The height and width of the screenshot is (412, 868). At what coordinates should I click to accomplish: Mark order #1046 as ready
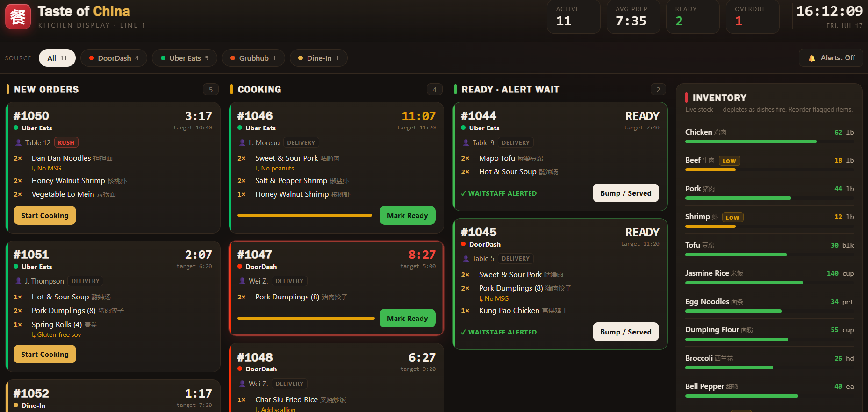click(x=407, y=215)
